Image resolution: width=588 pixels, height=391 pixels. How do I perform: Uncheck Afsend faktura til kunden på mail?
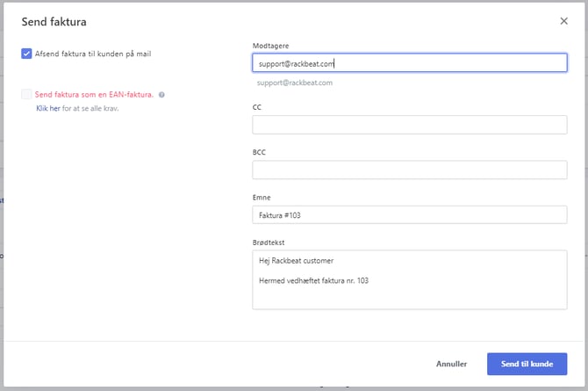pyautogui.click(x=26, y=54)
